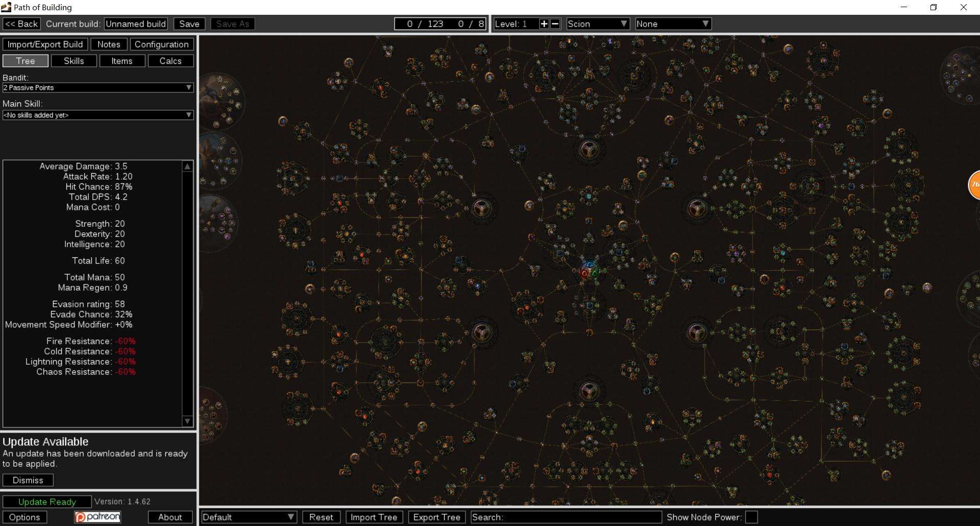Toggle the Show Node Power checkbox
This screenshot has width=980, height=526.
[751, 517]
